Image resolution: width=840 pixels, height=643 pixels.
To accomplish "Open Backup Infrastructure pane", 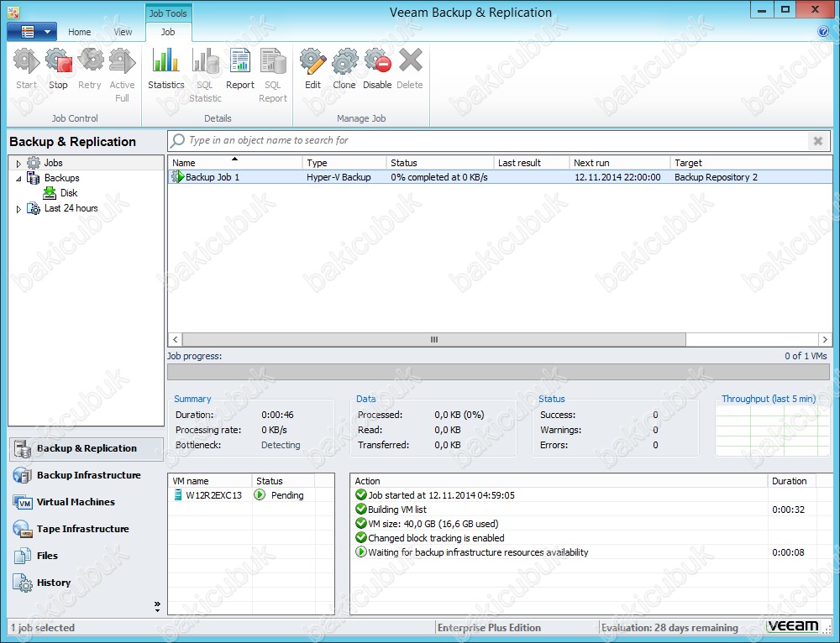I will pyautogui.click(x=88, y=475).
